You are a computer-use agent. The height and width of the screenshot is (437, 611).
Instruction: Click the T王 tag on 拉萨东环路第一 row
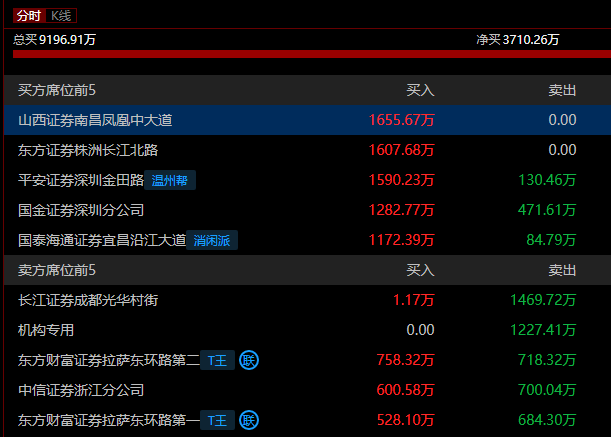click(x=217, y=420)
